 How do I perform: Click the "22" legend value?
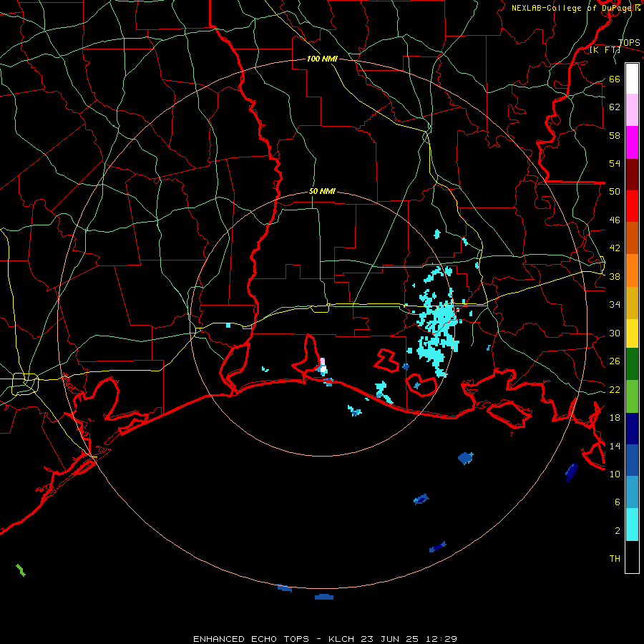click(x=615, y=389)
